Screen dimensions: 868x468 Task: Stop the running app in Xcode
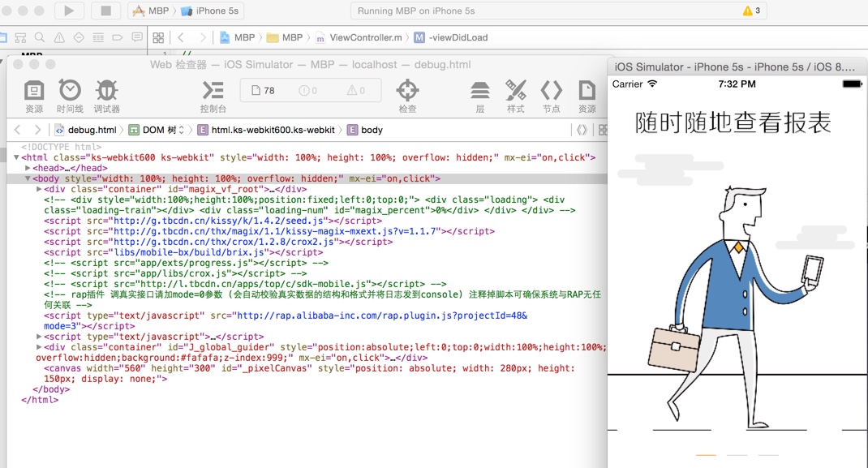[105, 11]
